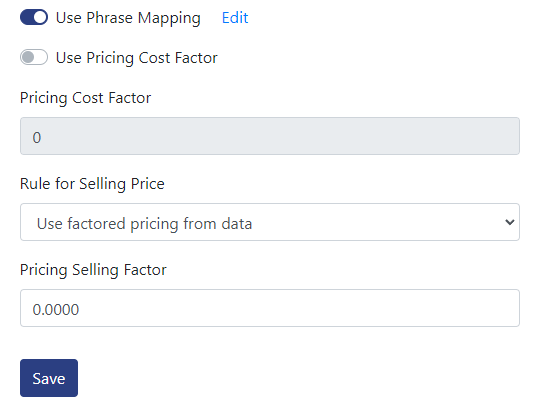Click the disabled Pricing Cost Factor field
This screenshot has height=414, width=547.
(270, 136)
